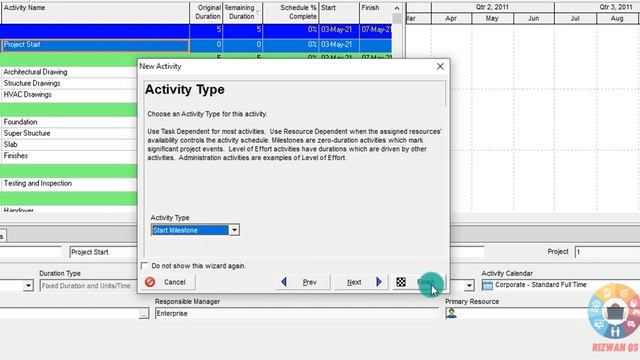Screen dimensions: 640x360
Task: Click 03-May-21 start date of Project Start
Action: (336, 45)
